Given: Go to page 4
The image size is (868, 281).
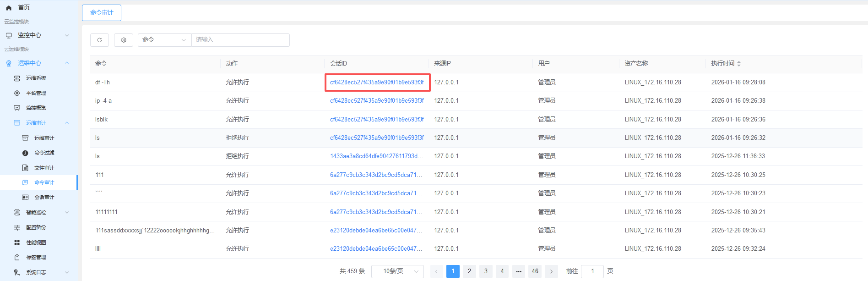Looking at the screenshot, I should pyautogui.click(x=502, y=271).
